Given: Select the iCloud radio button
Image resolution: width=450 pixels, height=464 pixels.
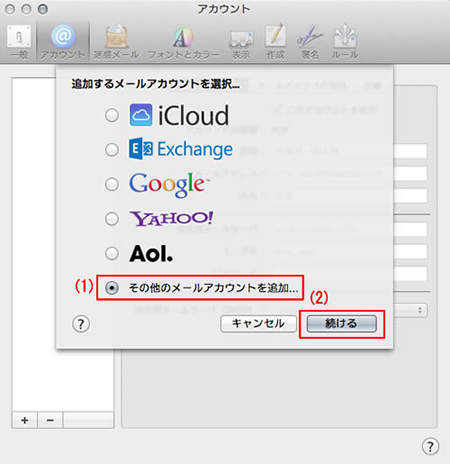Looking at the screenshot, I should pyautogui.click(x=112, y=115).
